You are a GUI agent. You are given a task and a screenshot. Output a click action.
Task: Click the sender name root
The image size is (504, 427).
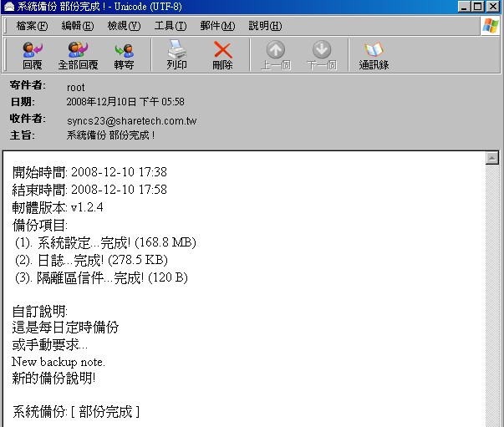coord(75,87)
